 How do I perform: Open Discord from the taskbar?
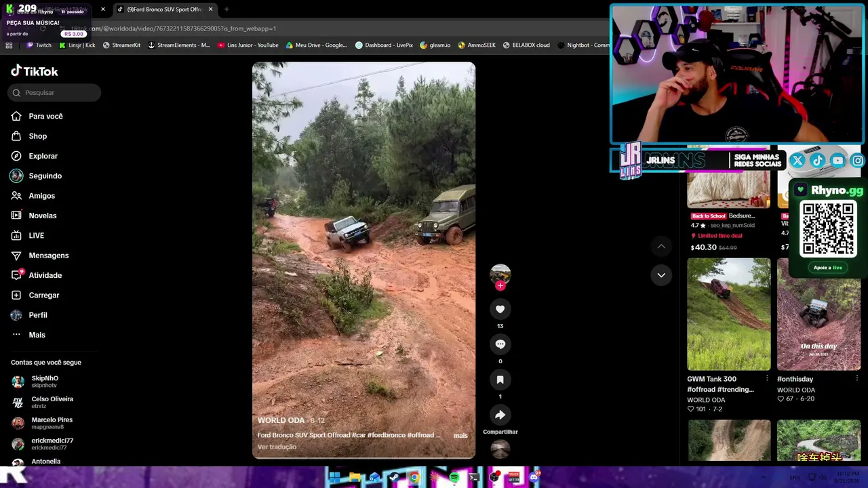[534, 477]
